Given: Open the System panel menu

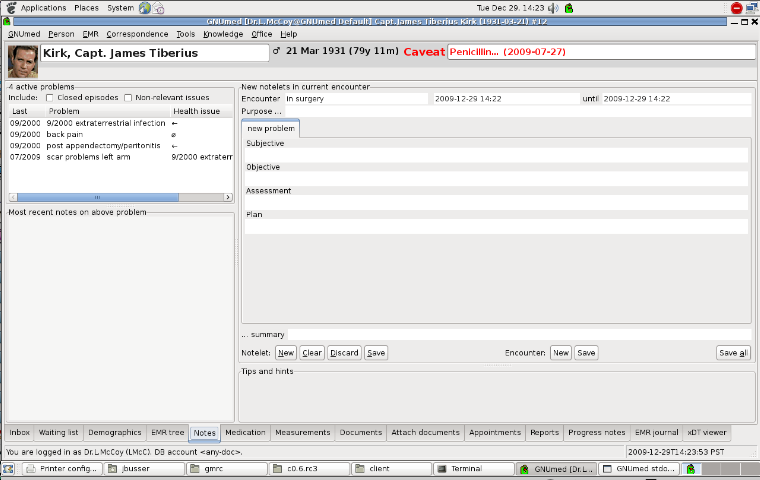Looking at the screenshot, I should coord(121,8).
